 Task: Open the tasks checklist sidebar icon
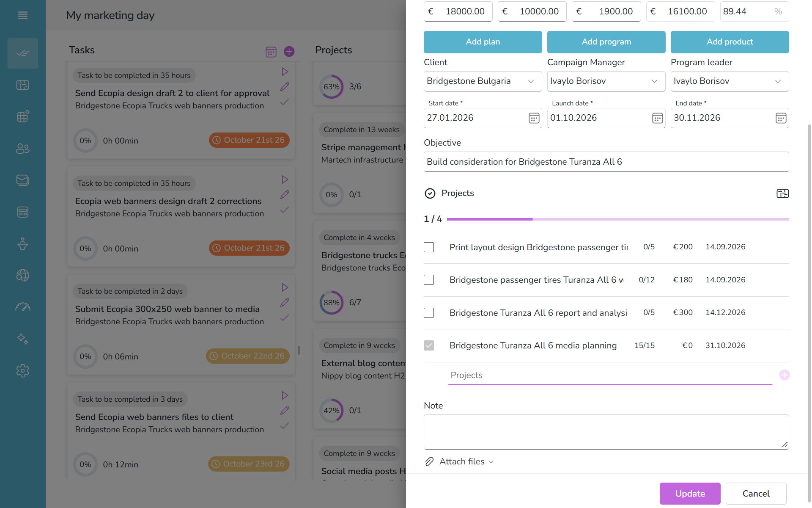23,53
